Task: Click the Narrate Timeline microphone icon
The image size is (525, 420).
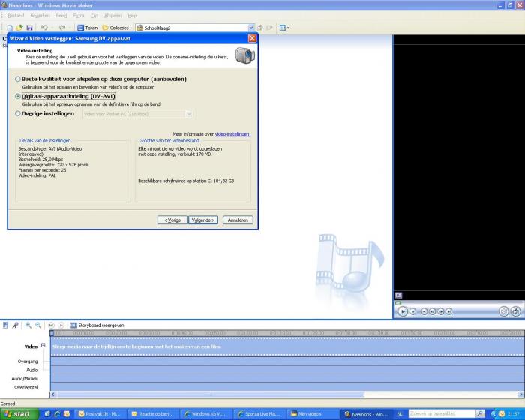Action: click(16, 325)
